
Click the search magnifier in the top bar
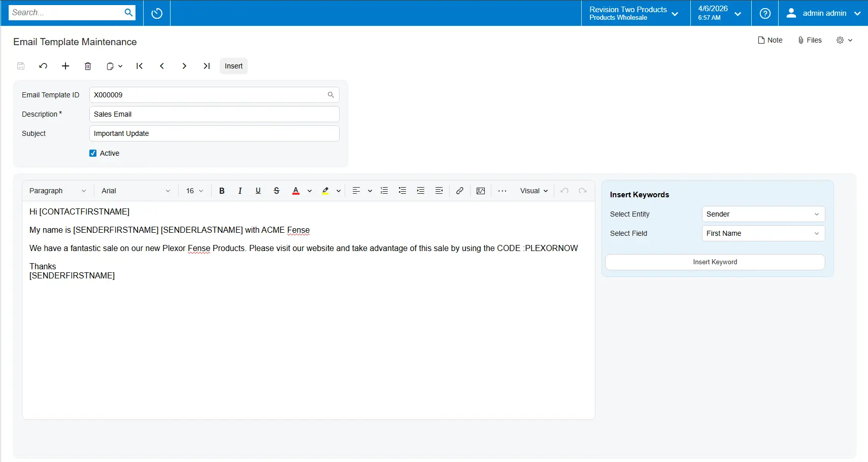coord(128,13)
